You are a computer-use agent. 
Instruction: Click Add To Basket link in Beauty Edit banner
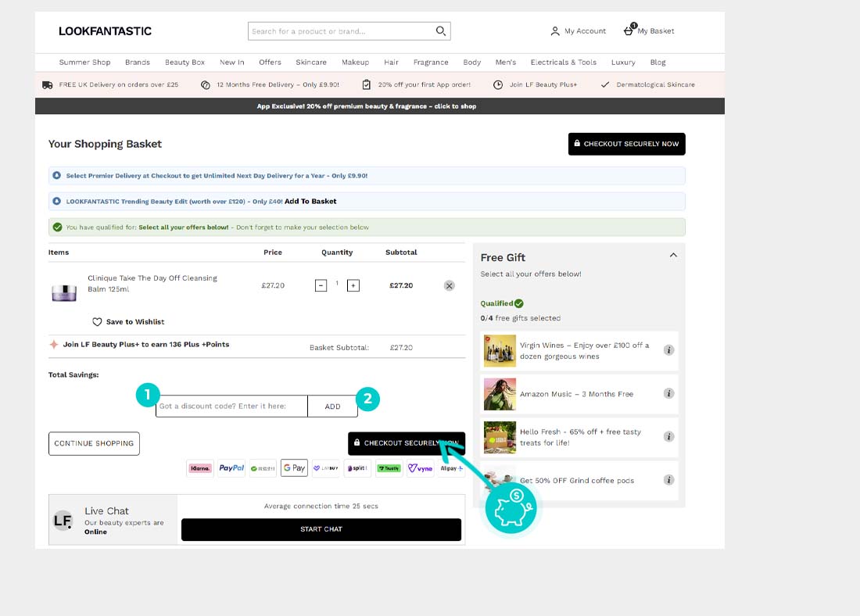coord(310,202)
